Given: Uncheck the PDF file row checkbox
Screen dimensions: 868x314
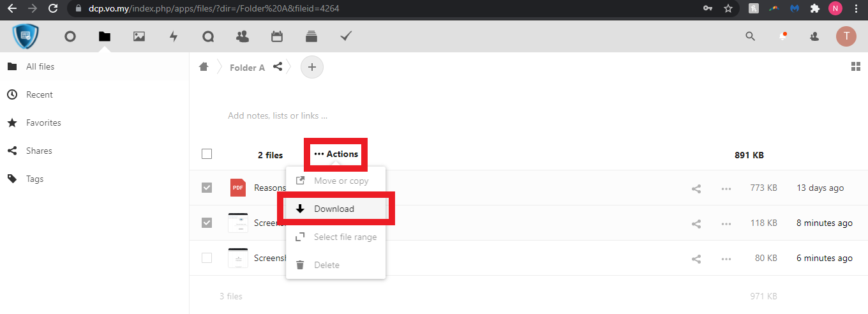Looking at the screenshot, I should pos(207,188).
